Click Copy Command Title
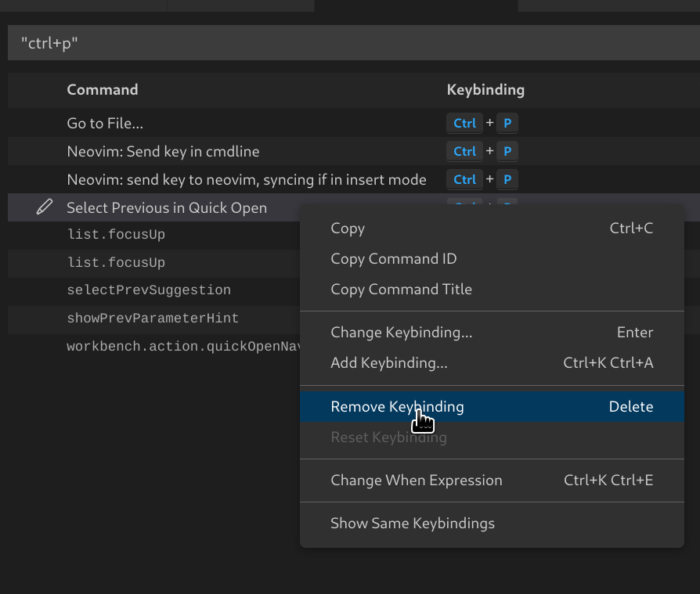Screen dimensions: 700x594 pos(402,289)
